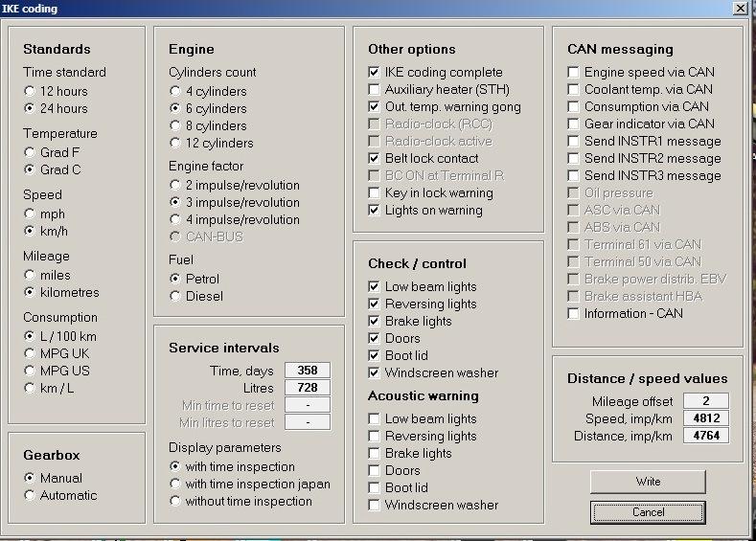Uncheck Windscreen washer in Check / control
Viewport: 756px width, 541px height.
tap(374, 372)
